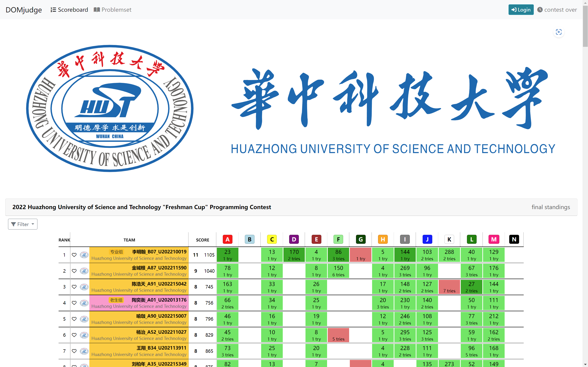Open problem K badge

click(449, 239)
